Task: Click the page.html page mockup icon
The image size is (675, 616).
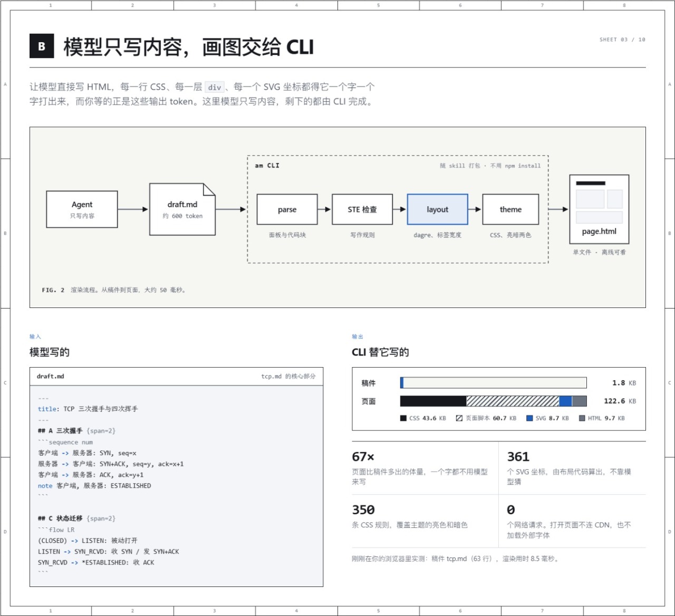Action: 599,209
